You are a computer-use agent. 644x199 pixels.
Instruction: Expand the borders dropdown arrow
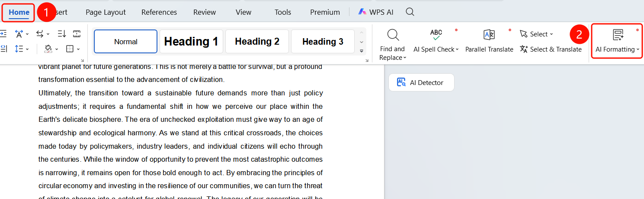tap(78, 49)
